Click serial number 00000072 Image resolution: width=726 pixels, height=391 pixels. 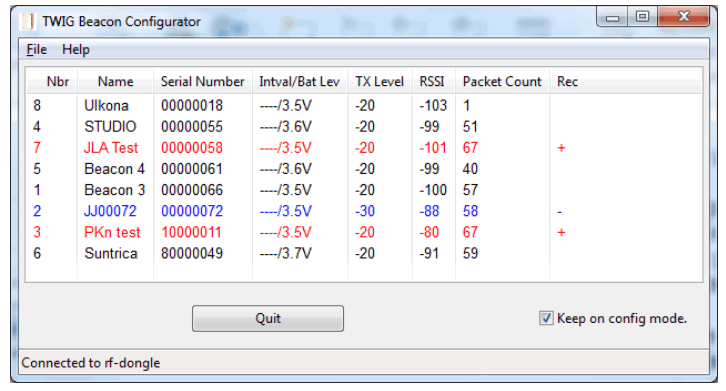coord(192,211)
